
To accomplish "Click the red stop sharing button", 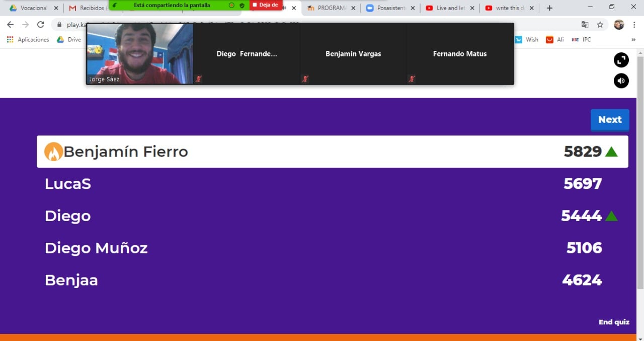I will [x=267, y=5].
